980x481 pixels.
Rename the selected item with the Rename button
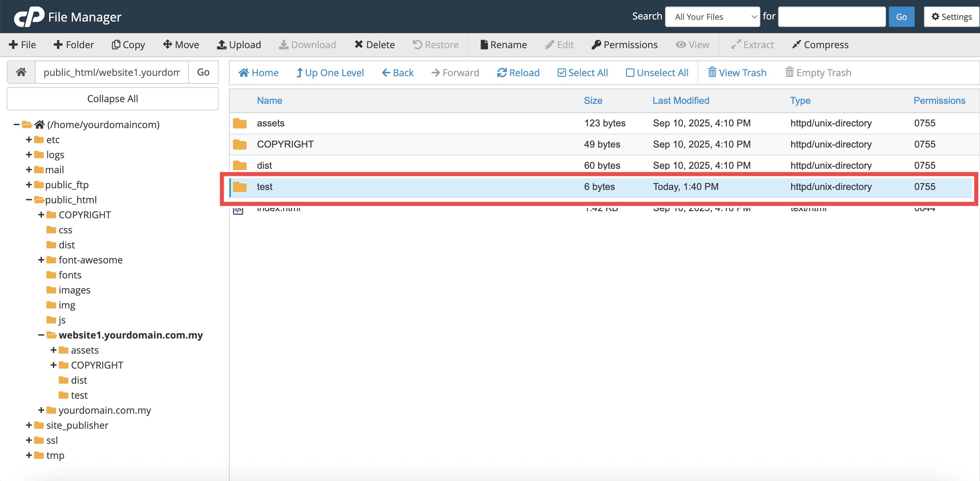click(x=504, y=45)
